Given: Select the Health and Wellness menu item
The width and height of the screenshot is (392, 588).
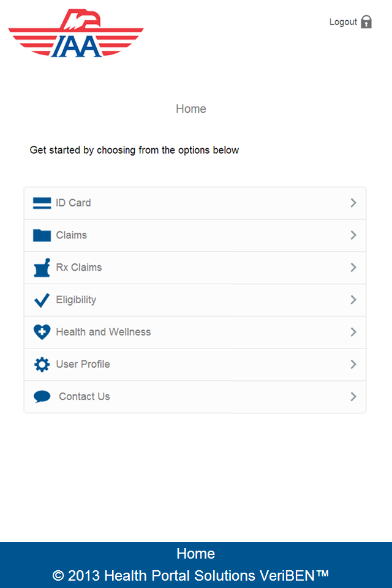Looking at the screenshot, I should click(x=104, y=332).
